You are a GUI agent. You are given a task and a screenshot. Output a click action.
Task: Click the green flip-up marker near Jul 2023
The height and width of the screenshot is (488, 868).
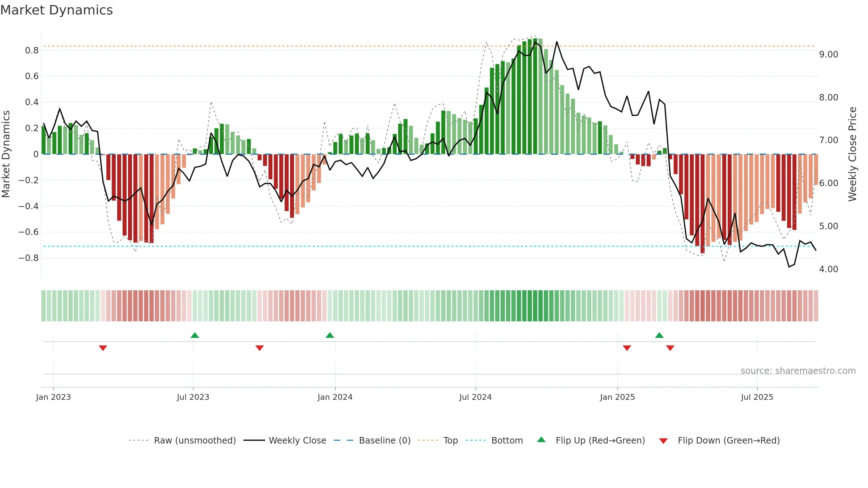(x=195, y=335)
